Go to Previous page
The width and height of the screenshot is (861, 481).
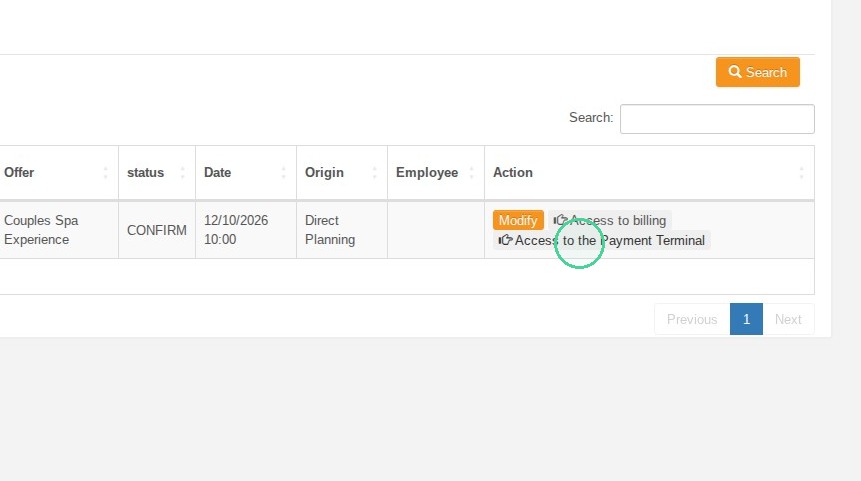click(x=692, y=319)
